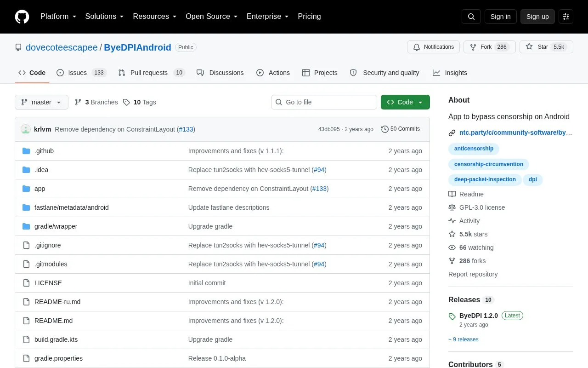This screenshot has width=588, height=368.
Task: Click the Sign up button
Action: point(537,17)
